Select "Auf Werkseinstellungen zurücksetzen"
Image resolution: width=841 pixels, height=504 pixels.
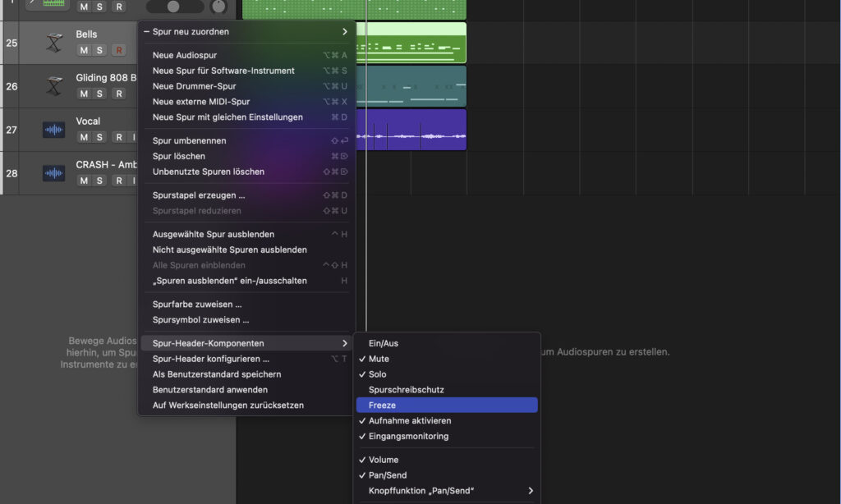246,405
